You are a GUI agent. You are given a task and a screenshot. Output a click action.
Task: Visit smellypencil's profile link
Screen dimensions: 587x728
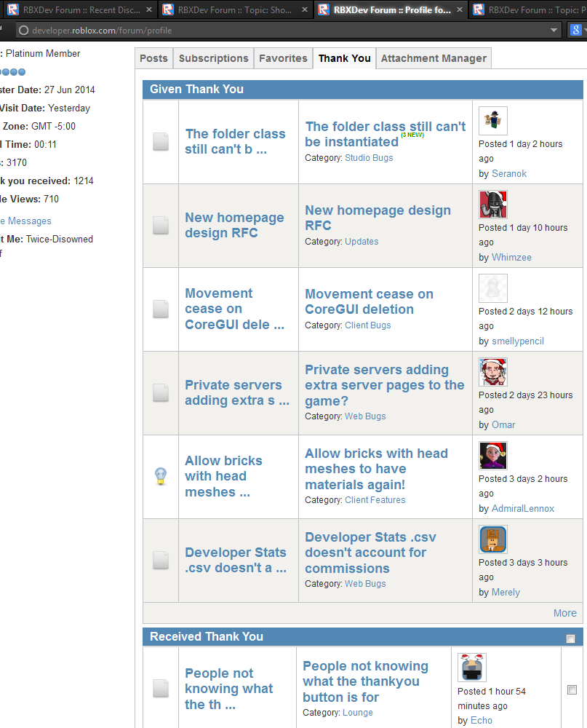pyautogui.click(x=518, y=341)
